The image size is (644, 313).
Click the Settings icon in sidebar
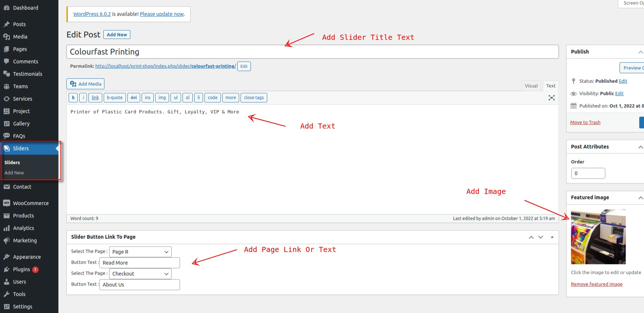[7, 306]
